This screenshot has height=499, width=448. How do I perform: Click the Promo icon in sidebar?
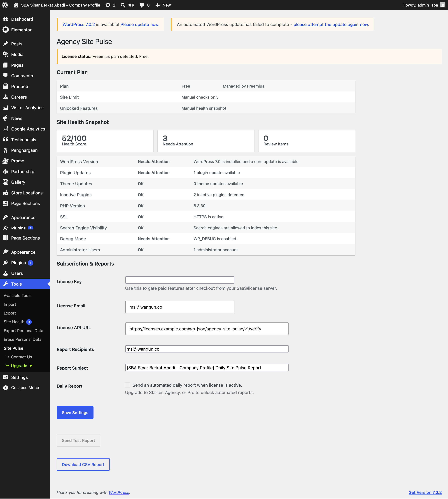(x=5, y=161)
